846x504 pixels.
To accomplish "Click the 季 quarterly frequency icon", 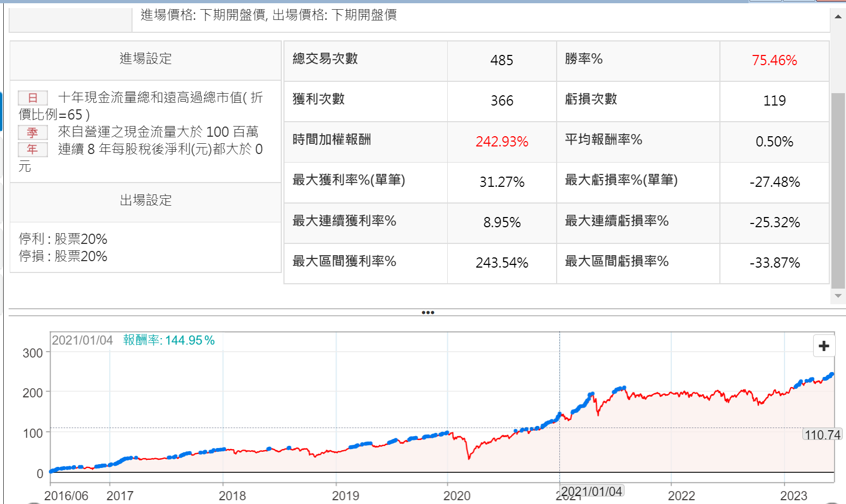I will coord(33,132).
